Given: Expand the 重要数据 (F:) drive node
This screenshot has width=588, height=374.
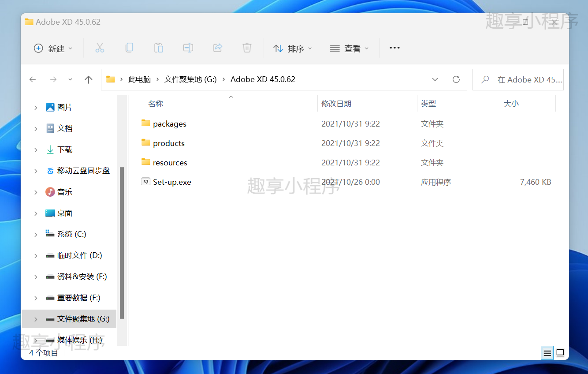Looking at the screenshot, I should point(36,298).
